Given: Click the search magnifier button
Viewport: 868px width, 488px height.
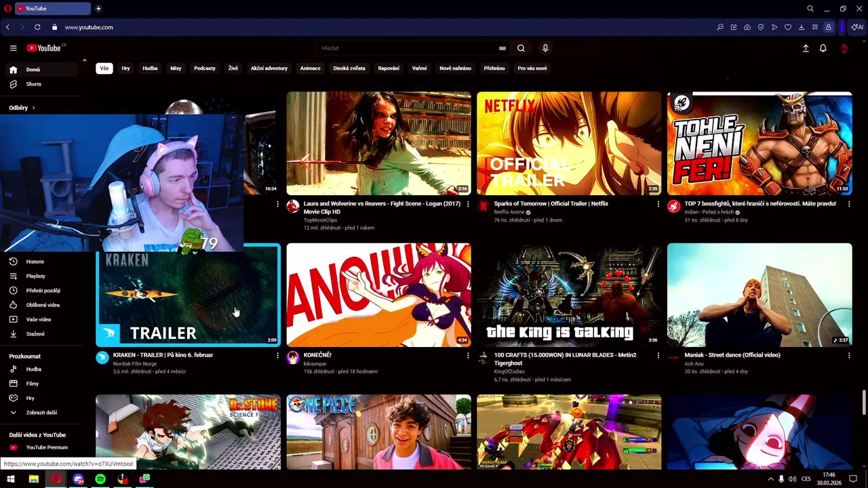Looking at the screenshot, I should (521, 48).
